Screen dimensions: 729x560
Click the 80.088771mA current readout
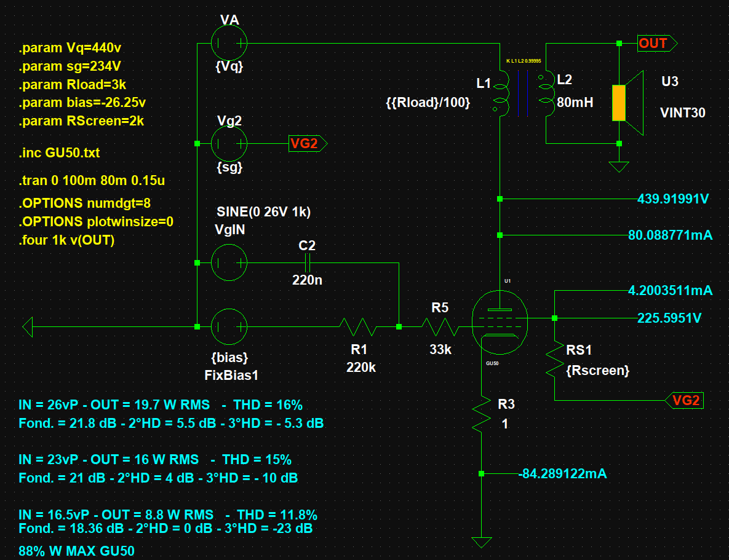click(670, 235)
